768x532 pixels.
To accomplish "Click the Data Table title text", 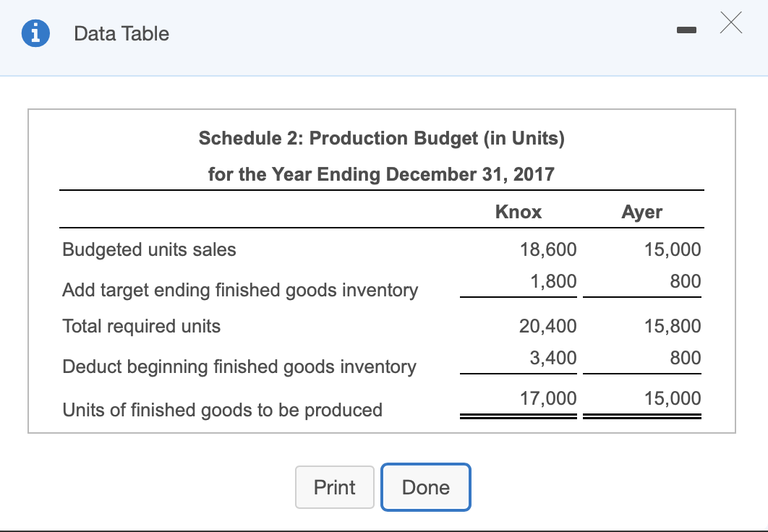I will click(121, 33).
